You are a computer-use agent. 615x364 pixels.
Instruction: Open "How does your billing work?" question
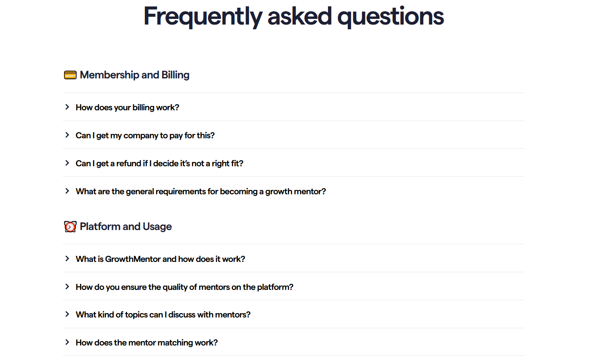coord(127,107)
